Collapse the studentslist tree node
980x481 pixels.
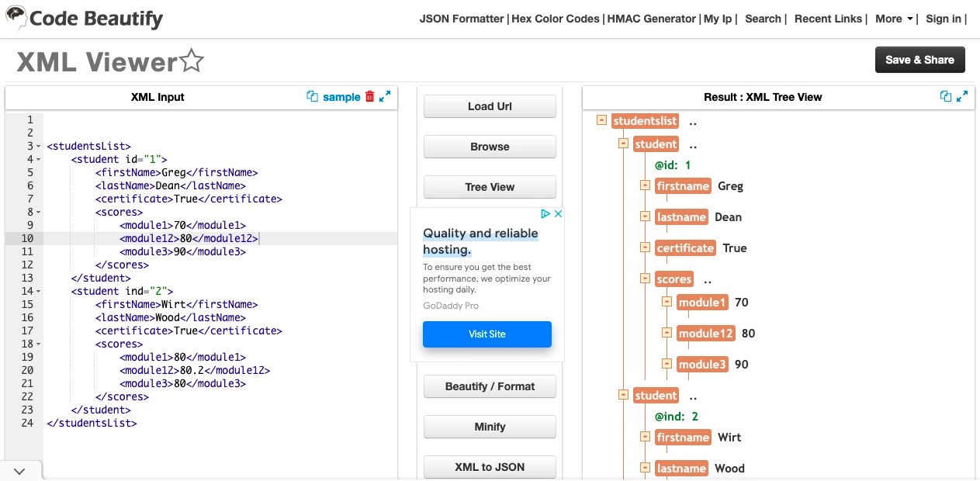pos(602,120)
